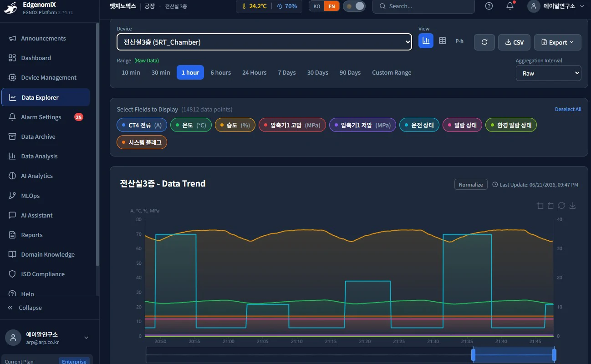Click the ISO Compliance shield icon
This screenshot has height=364, width=591.
tap(12, 274)
